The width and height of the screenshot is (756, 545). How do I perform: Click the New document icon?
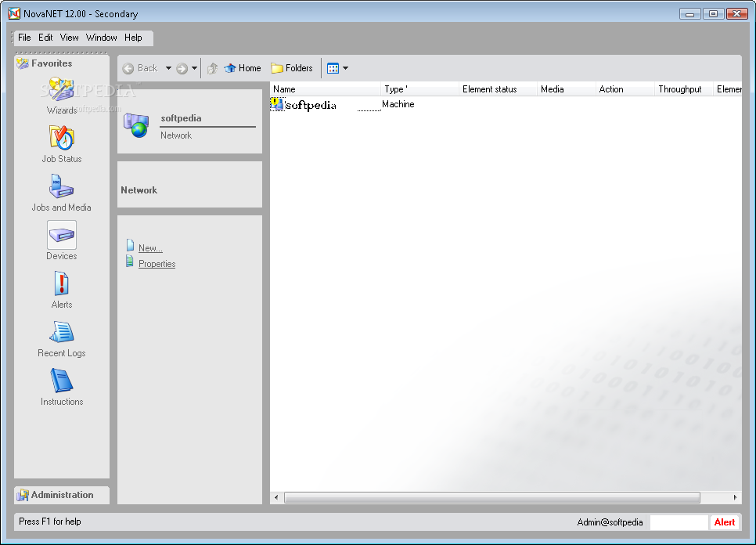(x=130, y=245)
